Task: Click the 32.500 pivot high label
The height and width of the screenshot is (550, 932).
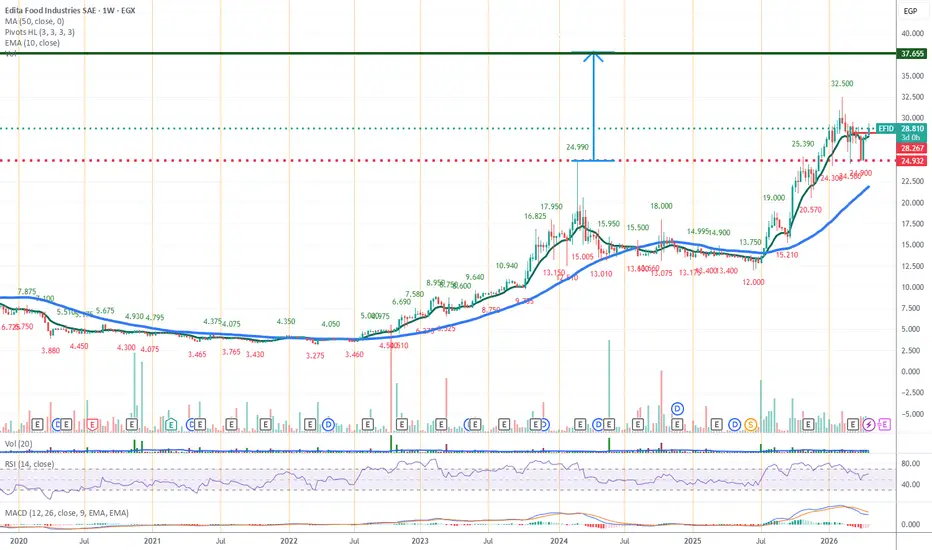Action: [842, 84]
